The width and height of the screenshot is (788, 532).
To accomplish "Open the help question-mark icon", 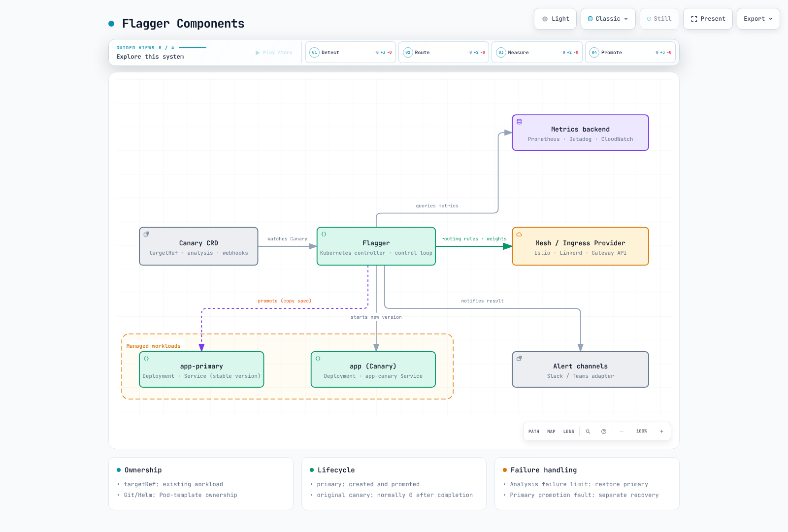I will 604,432.
